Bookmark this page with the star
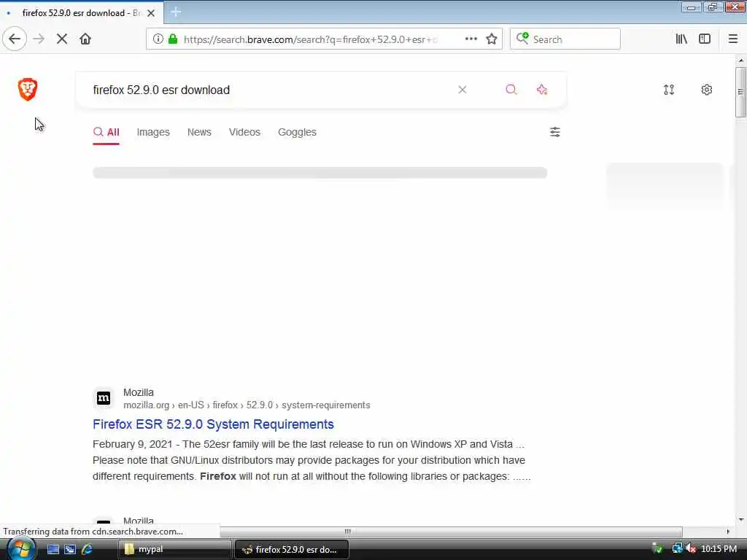Image resolution: width=747 pixels, height=560 pixels. point(492,39)
